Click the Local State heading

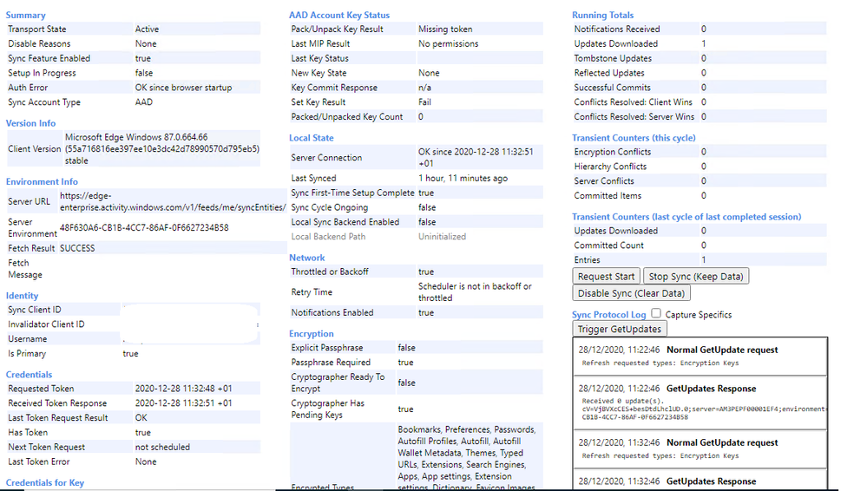pos(312,138)
